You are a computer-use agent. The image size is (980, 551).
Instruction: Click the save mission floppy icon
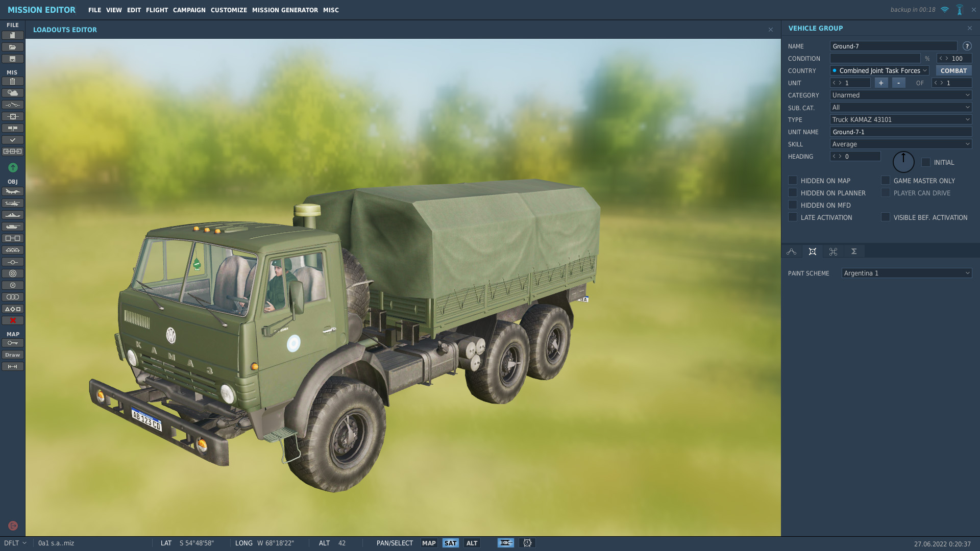point(13,59)
